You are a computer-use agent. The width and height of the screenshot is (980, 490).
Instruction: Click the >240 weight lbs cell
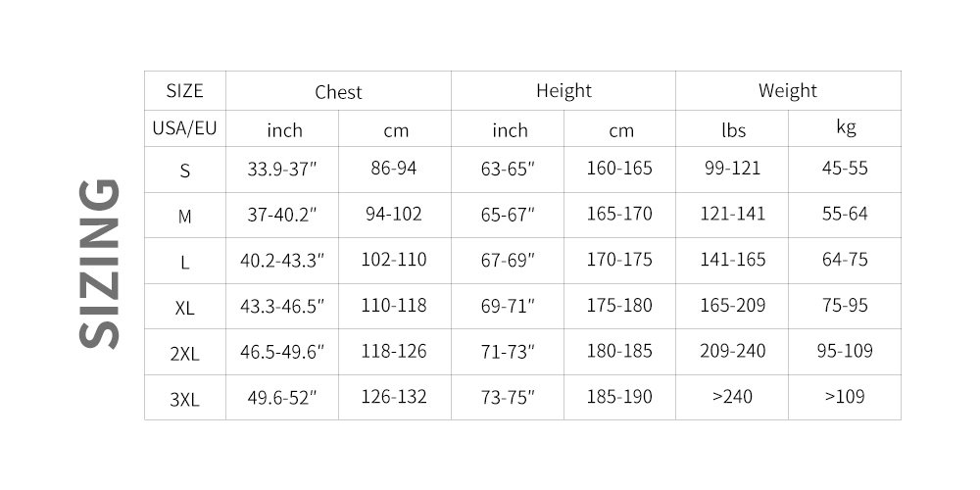click(x=732, y=397)
